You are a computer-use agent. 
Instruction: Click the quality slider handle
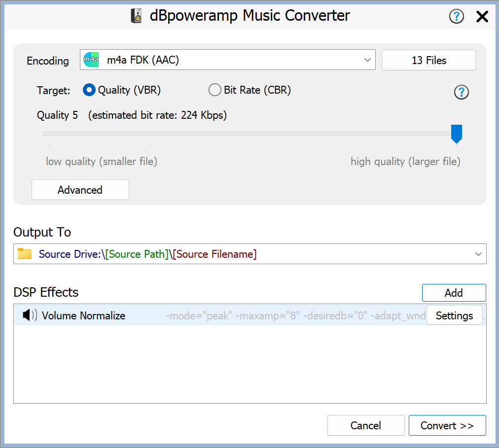(457, 134)
